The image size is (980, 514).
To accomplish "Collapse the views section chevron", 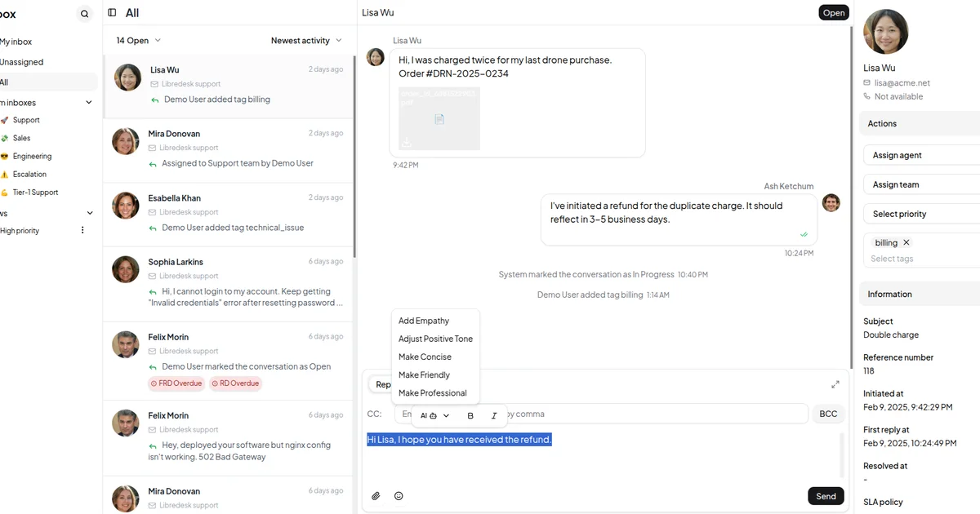I will (x=89, y=212).
